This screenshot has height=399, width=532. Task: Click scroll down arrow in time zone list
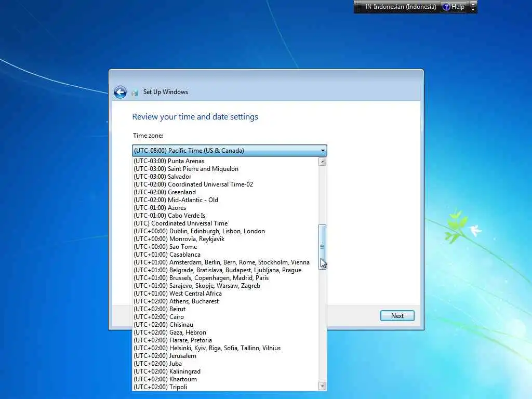coord(322,386)
